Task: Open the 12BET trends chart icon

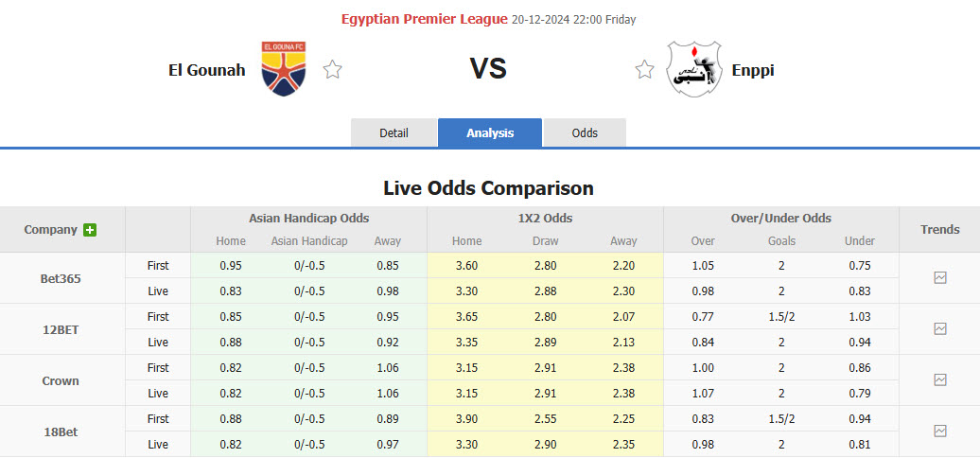Action: (x=939, y=329)
